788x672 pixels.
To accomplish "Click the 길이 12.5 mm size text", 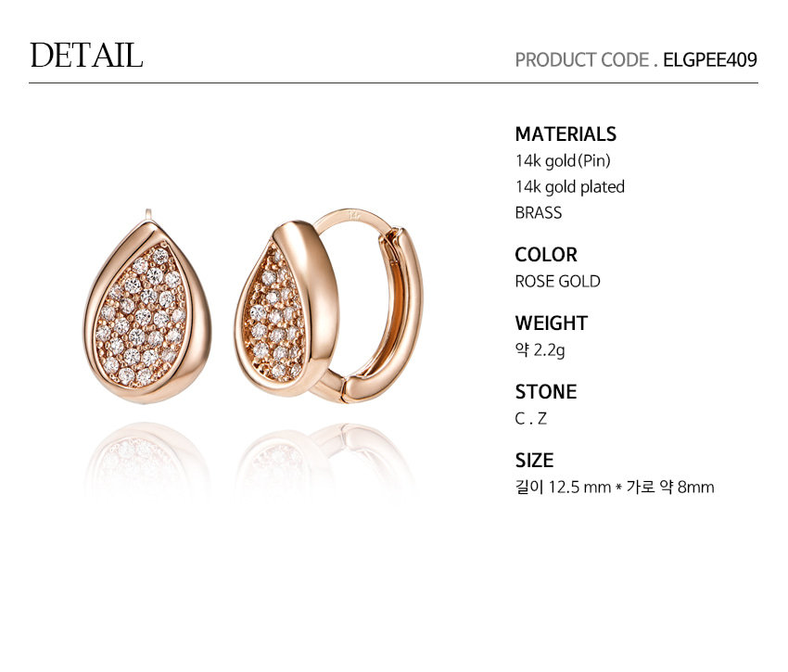I will [x=563, y=487].
